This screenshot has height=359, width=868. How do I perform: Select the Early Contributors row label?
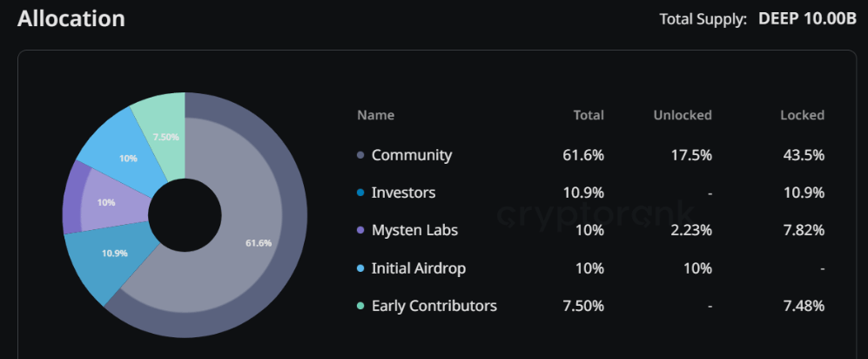pyautogui.click(x=434, y=305)
